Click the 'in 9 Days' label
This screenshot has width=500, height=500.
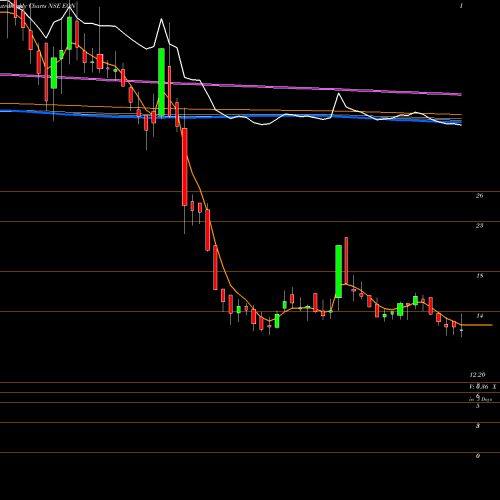coord(480,399)
